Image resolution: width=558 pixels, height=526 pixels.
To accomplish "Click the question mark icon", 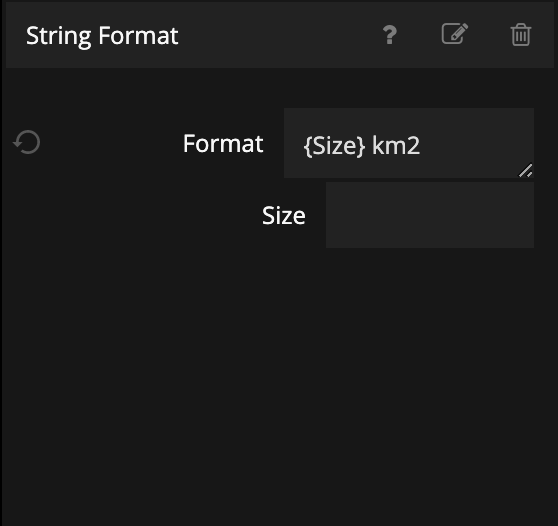I will tap(390, 35).
